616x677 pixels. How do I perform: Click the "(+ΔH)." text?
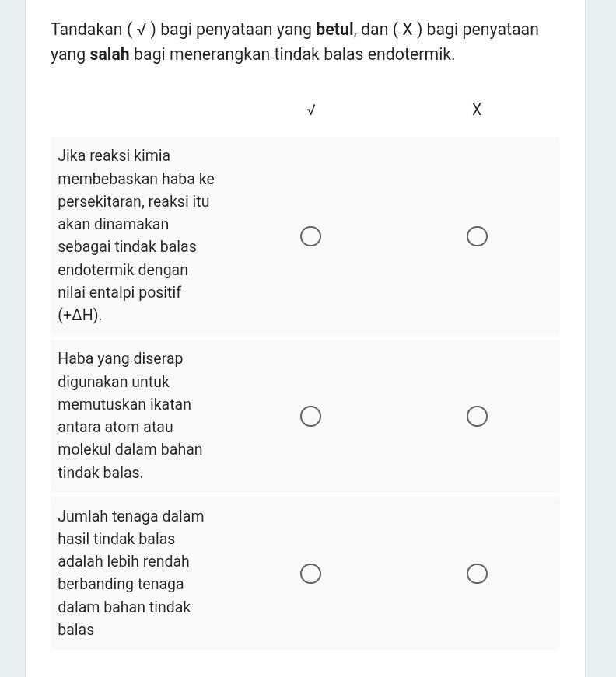click(x=80, y=316)
